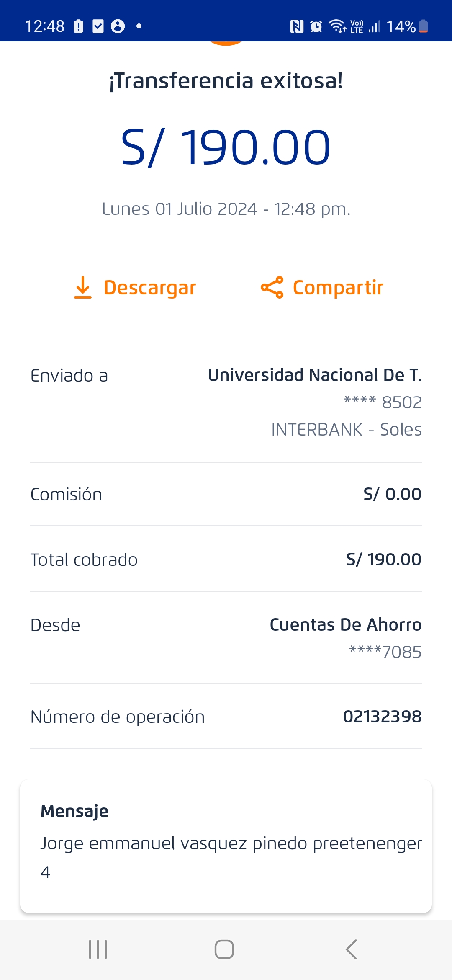Tap the Comisión value S/ 0.00
The image size is (452, 980).
(392, 494)
